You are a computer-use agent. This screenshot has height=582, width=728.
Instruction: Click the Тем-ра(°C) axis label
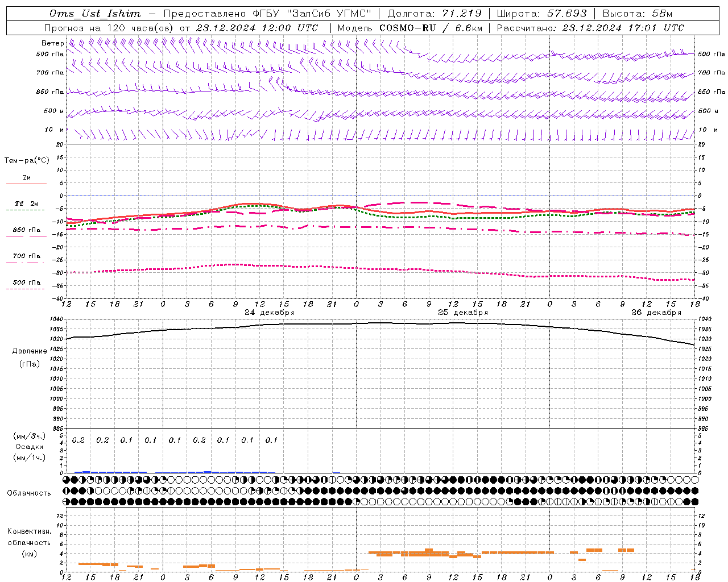(x=27, y=161)
